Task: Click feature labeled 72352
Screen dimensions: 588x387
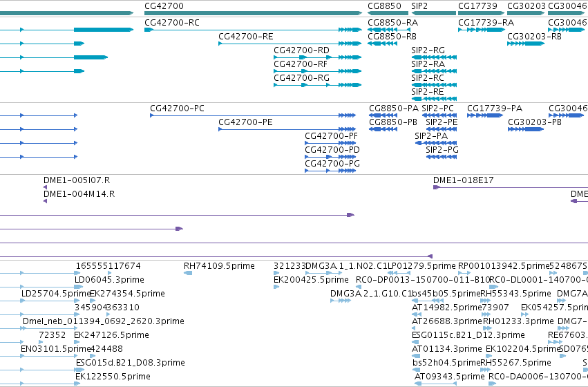Action: pos(41,342)
